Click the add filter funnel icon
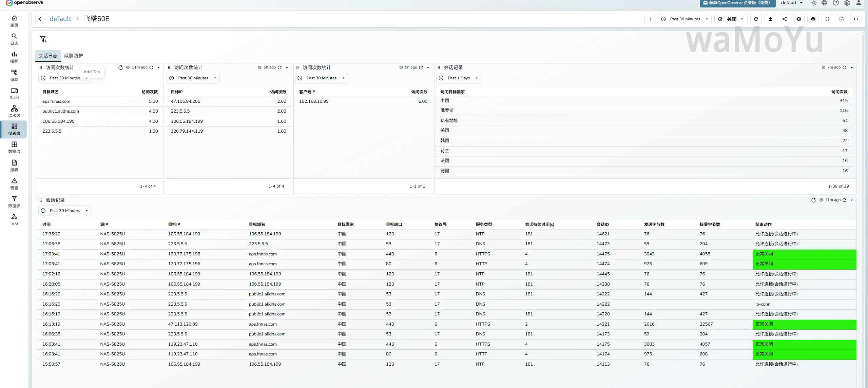The width and height of the screenshot is (868, 388). (x=43, y=39)
